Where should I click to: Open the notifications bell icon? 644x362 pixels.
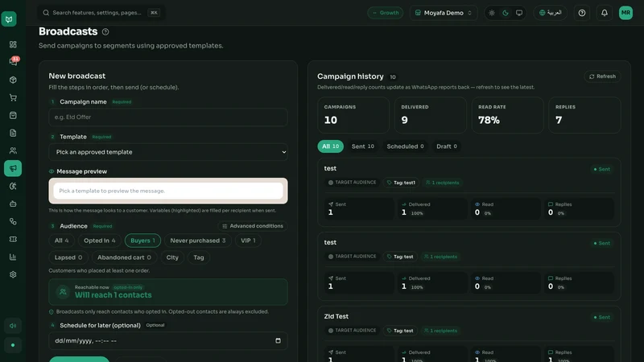(605, 13)
